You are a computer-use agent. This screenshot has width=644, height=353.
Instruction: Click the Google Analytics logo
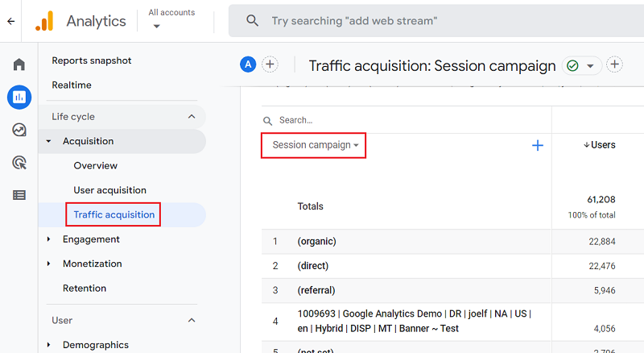(44, 21)
